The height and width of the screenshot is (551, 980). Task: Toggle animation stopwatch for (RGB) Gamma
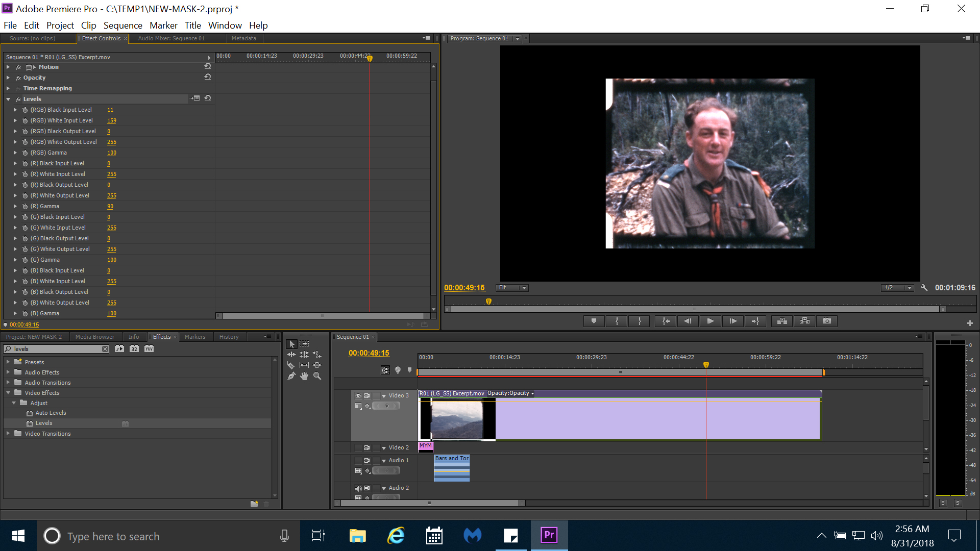(25, 153)
